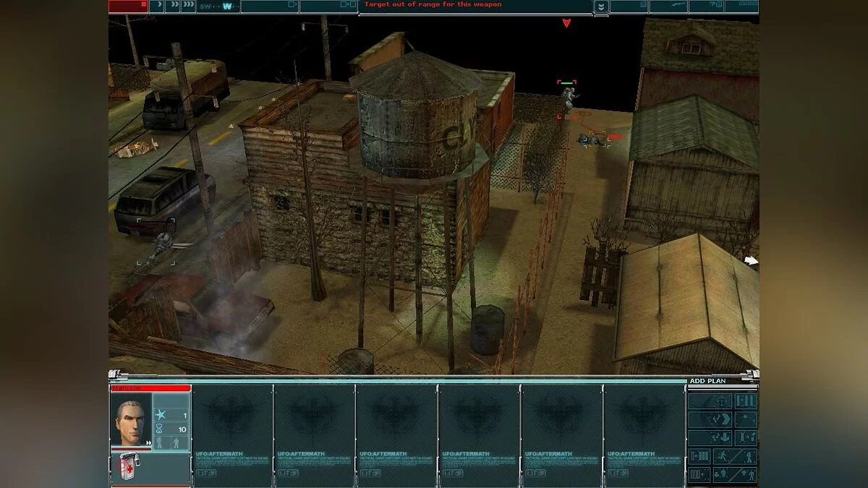Click the bars-arrow-bars icon beside crosshair
This screenshot has width=868, height=488.
[746, 401]
